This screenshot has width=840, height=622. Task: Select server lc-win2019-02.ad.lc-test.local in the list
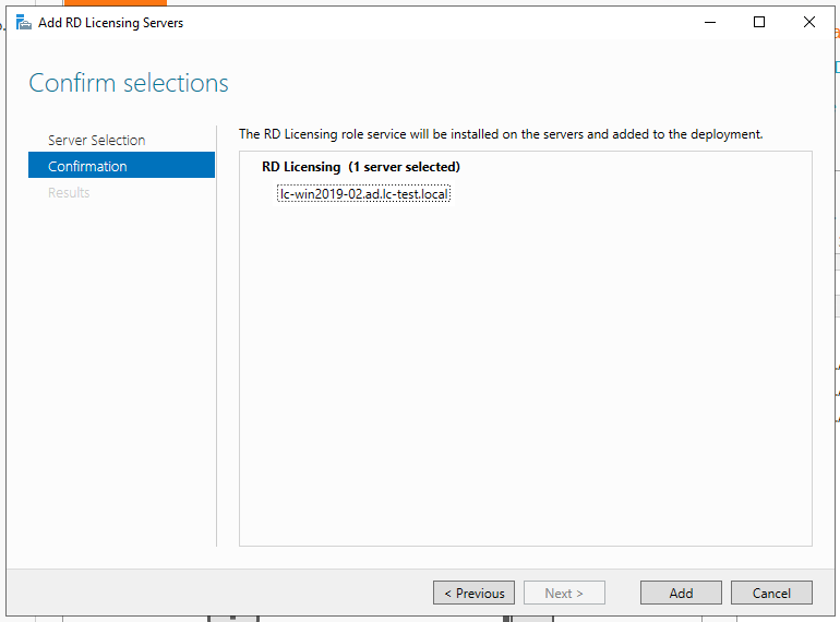click(363, 194)
